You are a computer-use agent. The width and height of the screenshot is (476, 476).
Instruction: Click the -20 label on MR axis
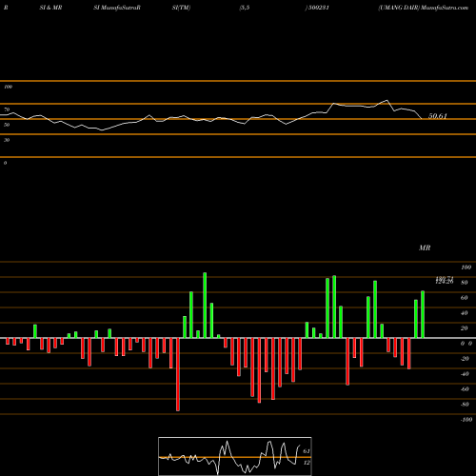(x=465, y=359)
